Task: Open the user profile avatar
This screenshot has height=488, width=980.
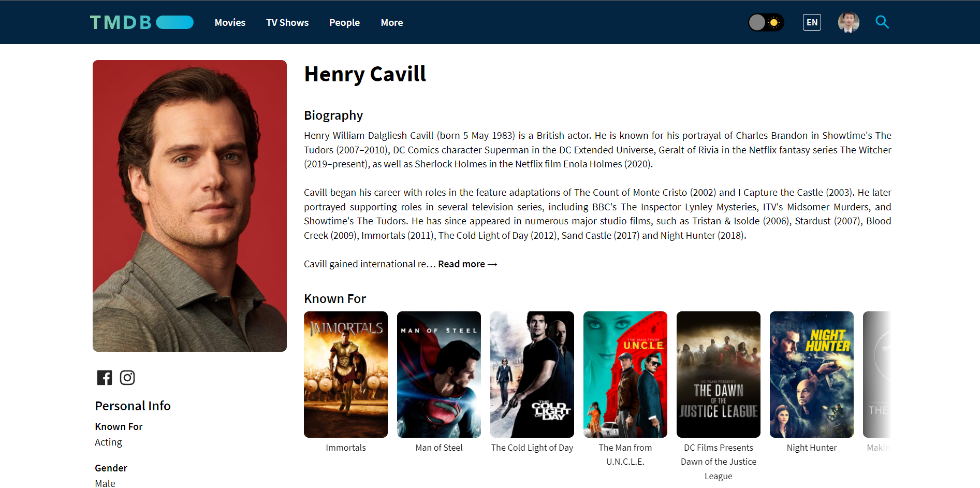Action: click(849, 22)
